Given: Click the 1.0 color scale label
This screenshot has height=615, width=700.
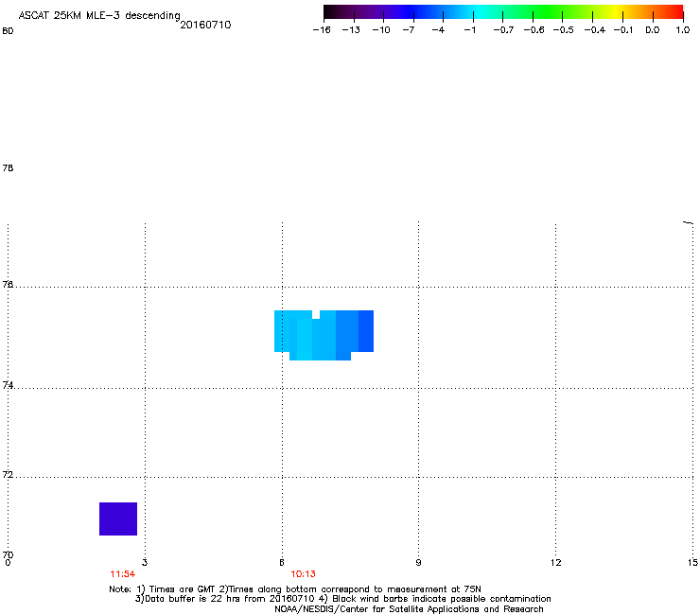Looking at the screenshot, I should coord(683,30).
